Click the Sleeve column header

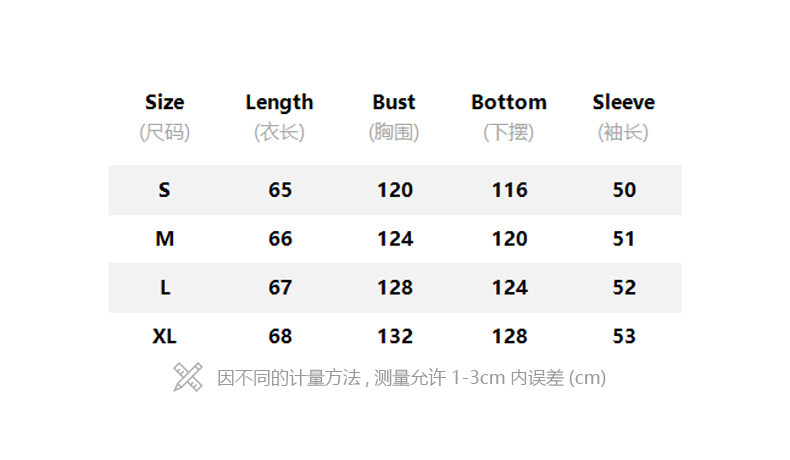point(623,102)
